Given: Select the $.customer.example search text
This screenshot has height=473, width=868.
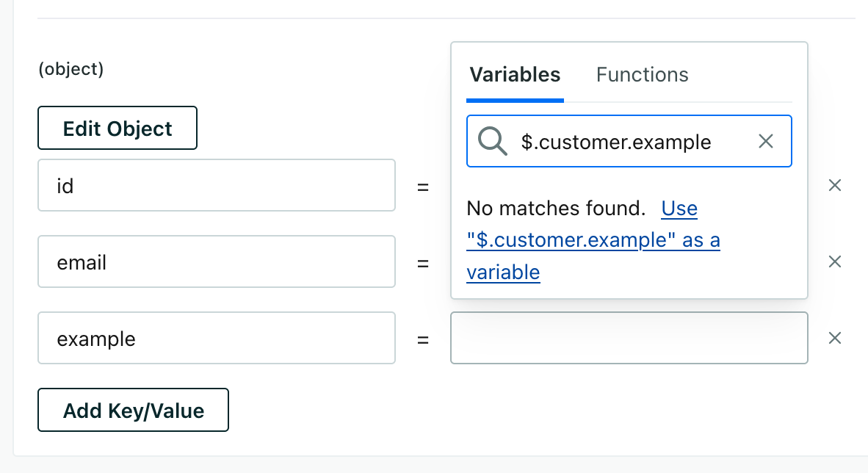Looking at the screenshot, I should [x=615, y=141].
